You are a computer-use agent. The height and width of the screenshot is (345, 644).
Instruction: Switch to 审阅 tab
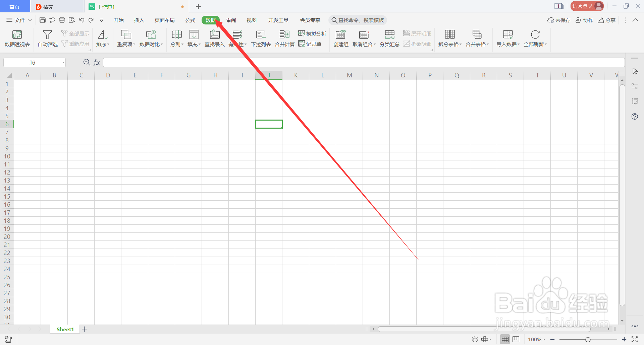click(231, 20)
